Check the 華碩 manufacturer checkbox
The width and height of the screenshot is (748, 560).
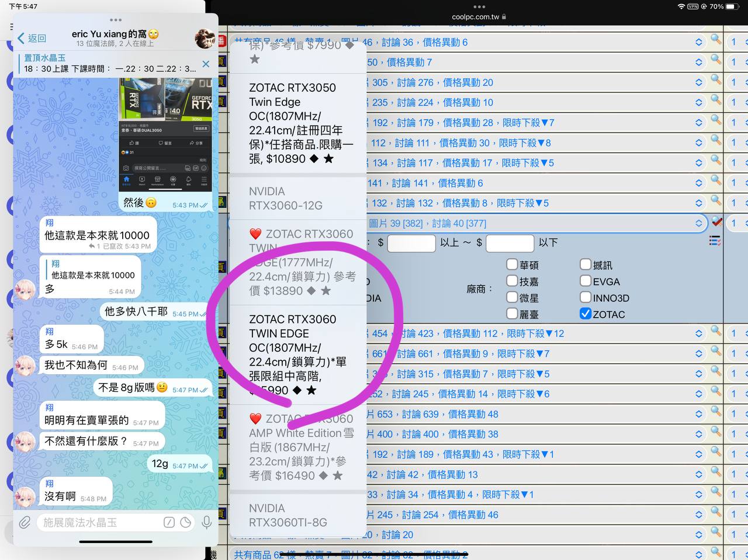pyautogui.click(x=512, y=265)
